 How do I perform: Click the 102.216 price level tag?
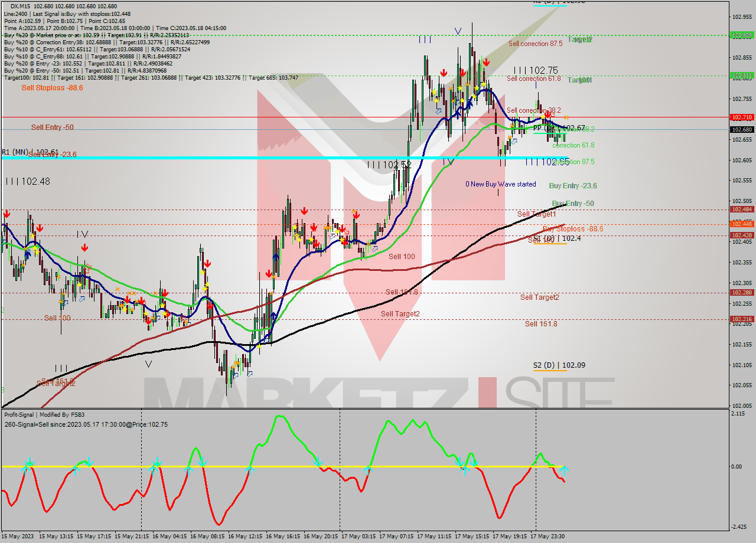[x=742, y=319]
